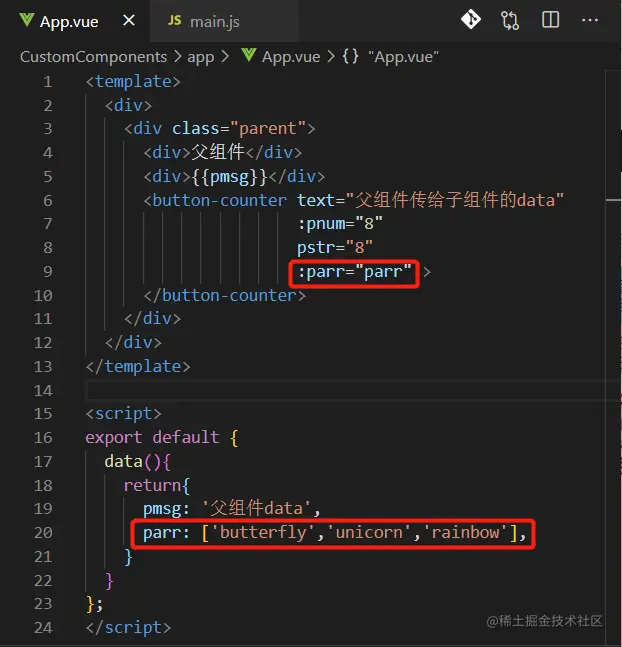Click the opening <script> tag
Image resolution: width=622 pixels, height=647 pixels.
[123, 414]
